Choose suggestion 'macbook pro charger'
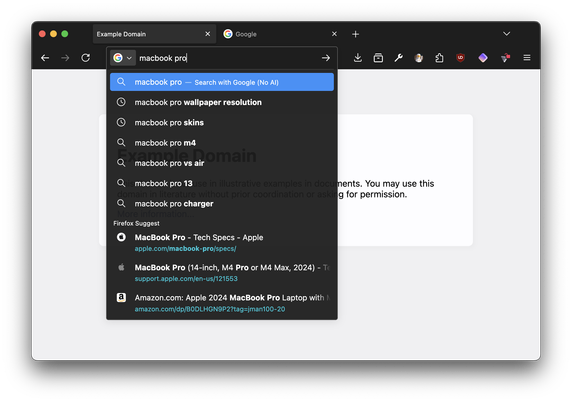572x402 pixels. click(x=222, y=204)
